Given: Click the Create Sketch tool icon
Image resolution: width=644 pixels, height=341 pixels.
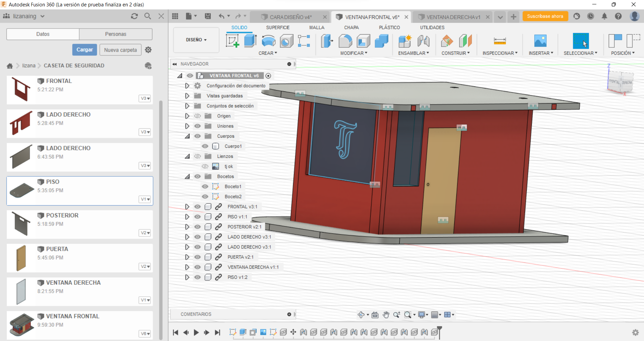Looking at the screenshot, I should coord(232,41).
